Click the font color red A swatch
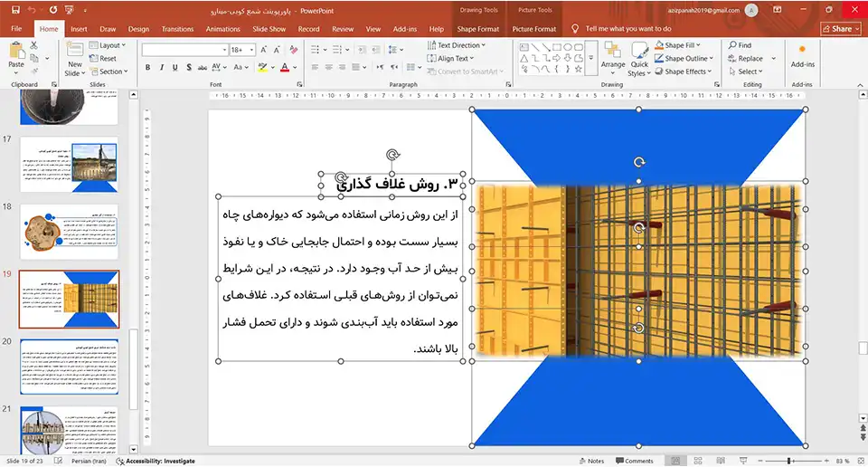Image resolution: width=868 pixels, height=467 pixels. click(285, 68)
